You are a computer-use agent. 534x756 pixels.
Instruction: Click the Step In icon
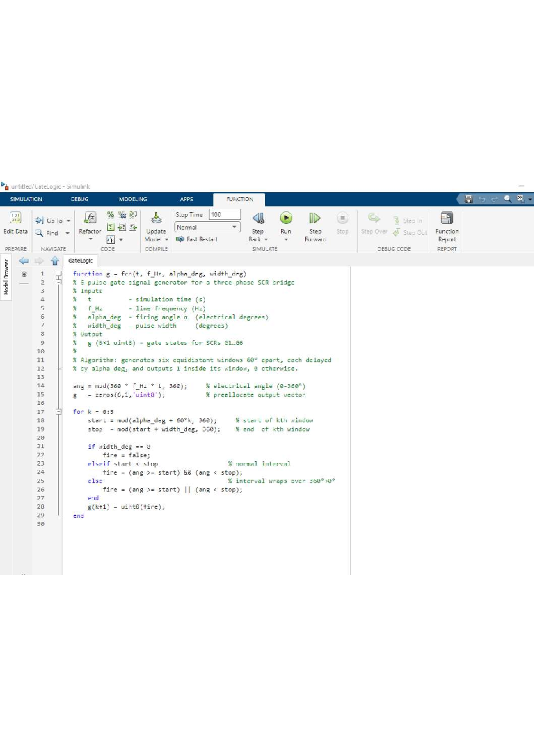(x=396, y=220)
